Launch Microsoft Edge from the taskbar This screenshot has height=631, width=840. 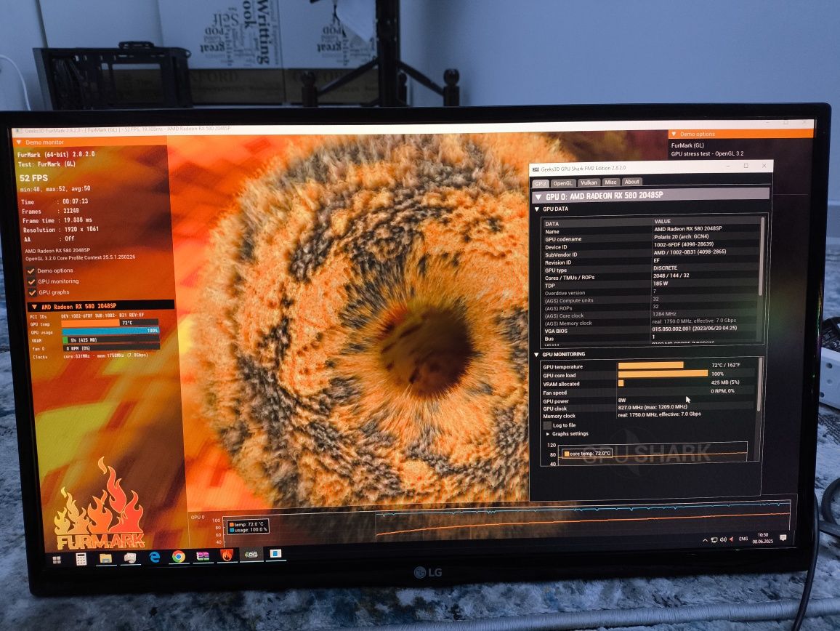(x=154, y=558)
